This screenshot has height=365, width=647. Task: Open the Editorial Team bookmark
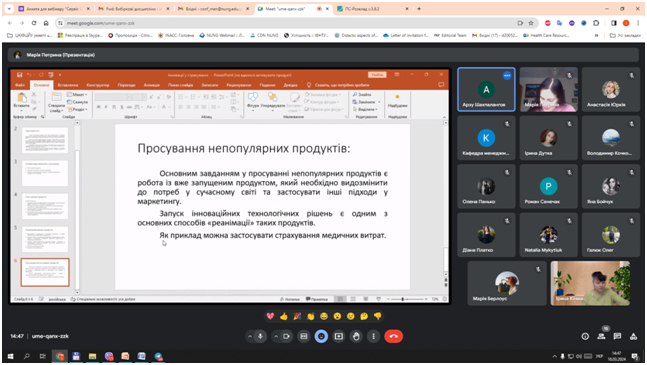[450, 35]
